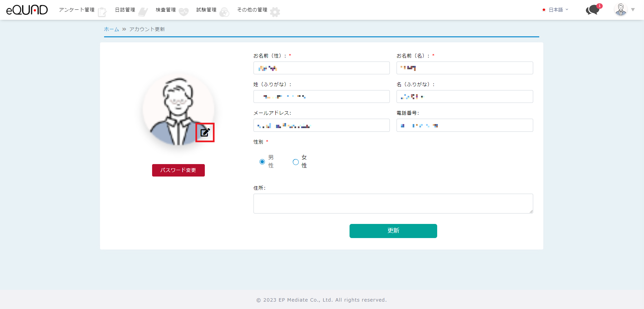The width and height of the screenshot is (644, 309).
Task: Click the green 更新 button
Action: (393, 231)
